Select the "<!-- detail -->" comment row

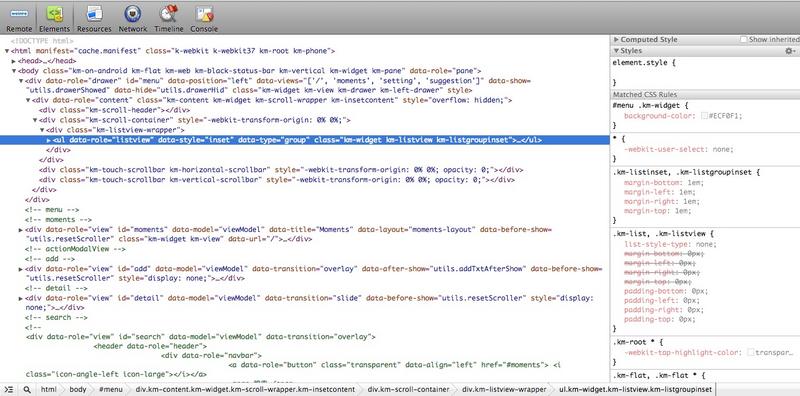click(56, 288)
